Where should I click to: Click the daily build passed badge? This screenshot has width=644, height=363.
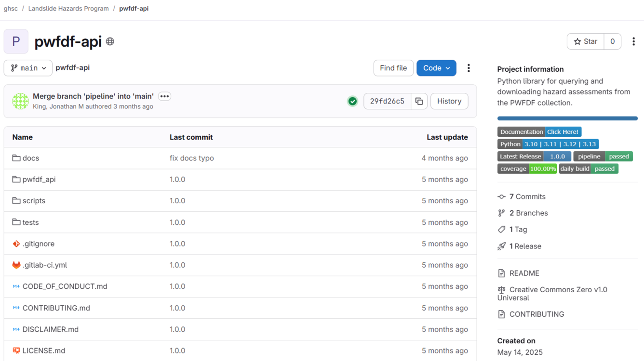pos(589,169)
